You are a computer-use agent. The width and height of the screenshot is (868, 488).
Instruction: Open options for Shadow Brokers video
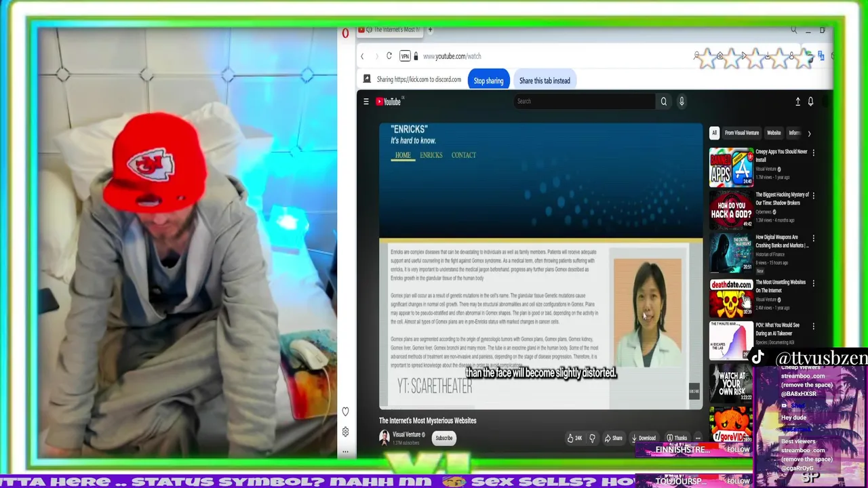(814, 195)
